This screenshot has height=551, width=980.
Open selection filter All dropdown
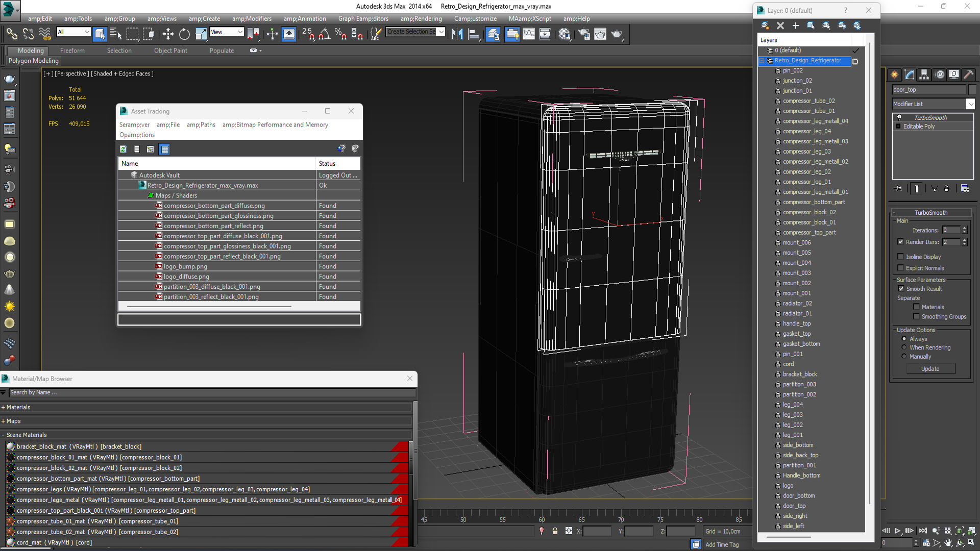[x=87, y=32]
